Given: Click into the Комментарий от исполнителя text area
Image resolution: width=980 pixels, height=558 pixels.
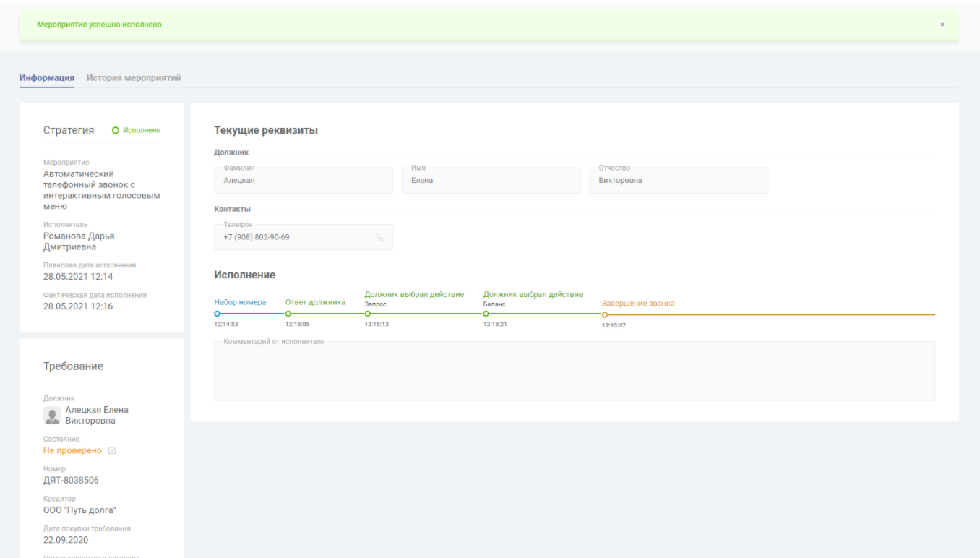Looking at the screenshot, I should 575,371.
